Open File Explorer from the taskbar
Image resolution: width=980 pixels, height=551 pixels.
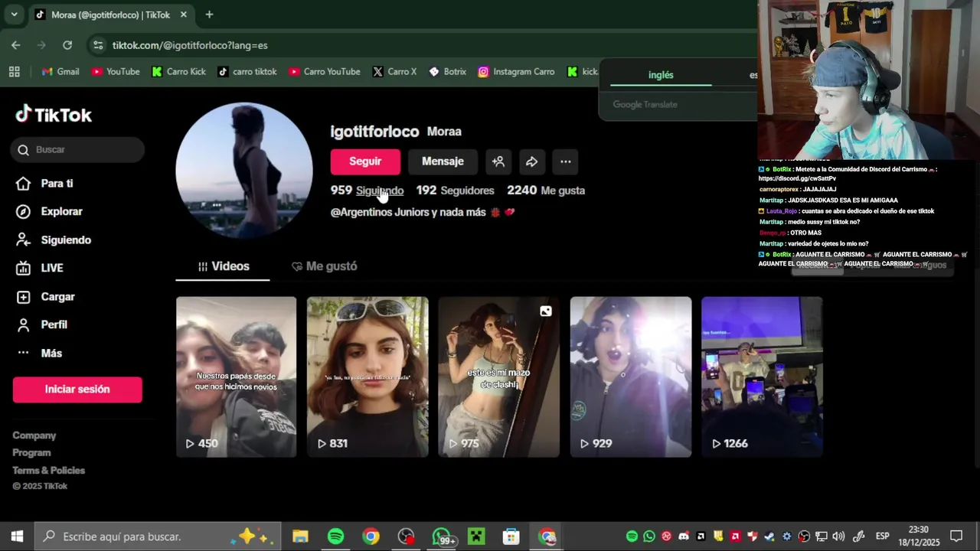click(300, 536)
